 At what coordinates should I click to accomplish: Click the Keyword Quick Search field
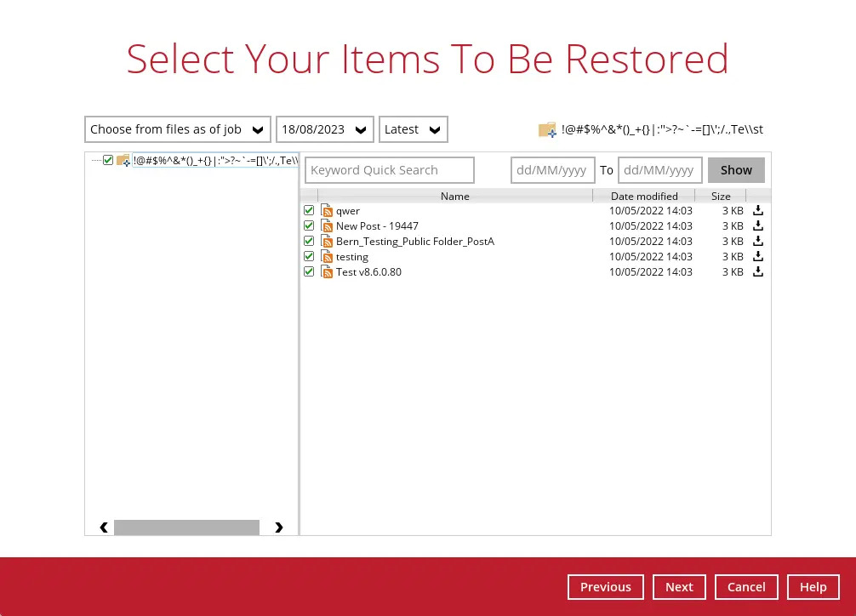(x=389, y=169)
